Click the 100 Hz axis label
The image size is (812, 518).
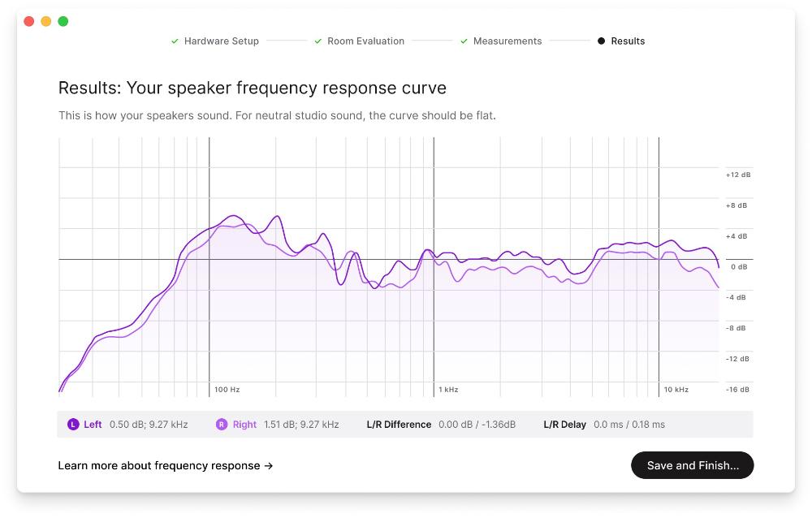coord(227,390)
